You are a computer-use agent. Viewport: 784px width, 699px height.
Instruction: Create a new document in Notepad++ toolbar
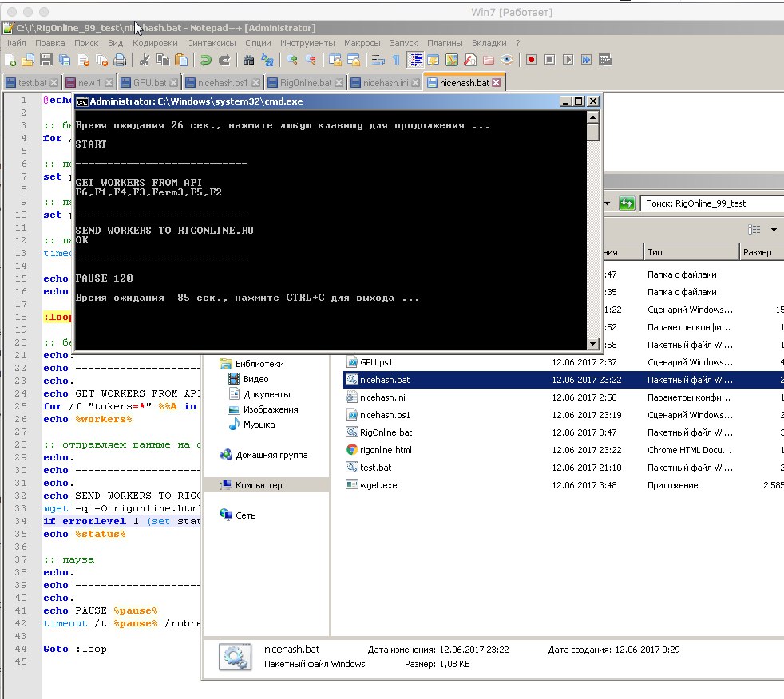click(x=10, y=60)
